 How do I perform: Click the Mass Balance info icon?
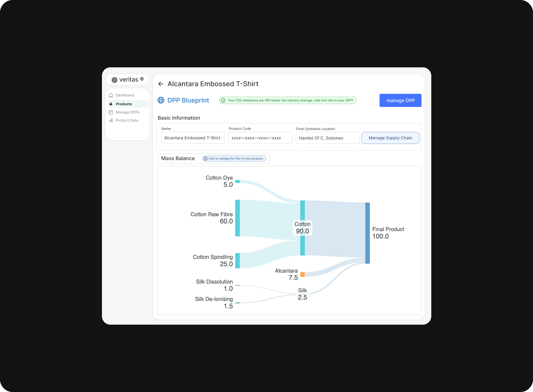pos(205,158)
